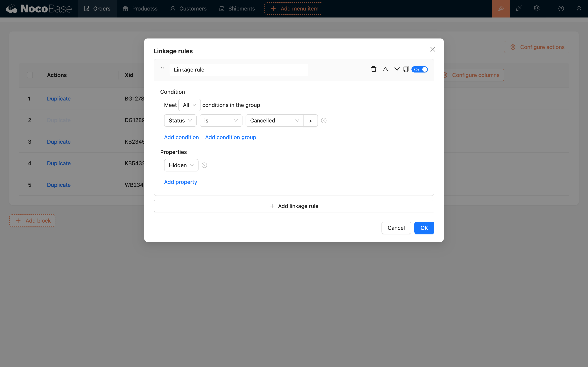
Task: Click the variable x button
Action: 310,121
